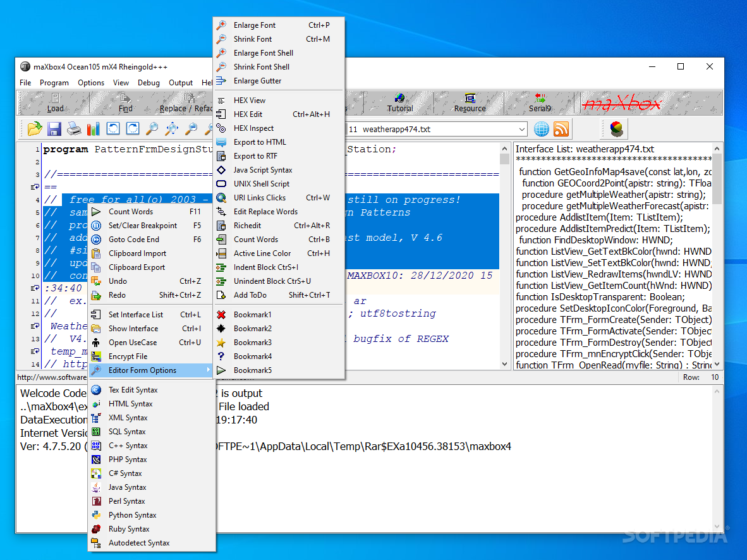The width and height of the screenshot is (747, 560).
Task: Click the Bookmark3 yellow star icon
Action: click(x=221, y=342)
